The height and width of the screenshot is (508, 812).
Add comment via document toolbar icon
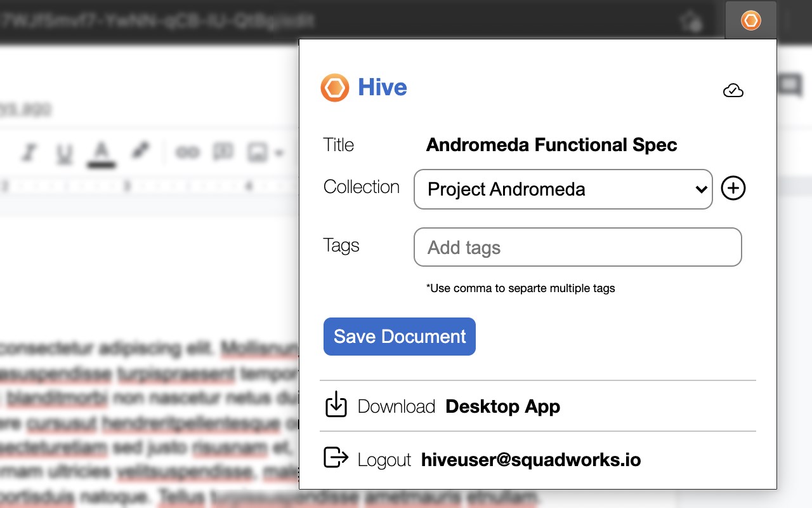223,152
